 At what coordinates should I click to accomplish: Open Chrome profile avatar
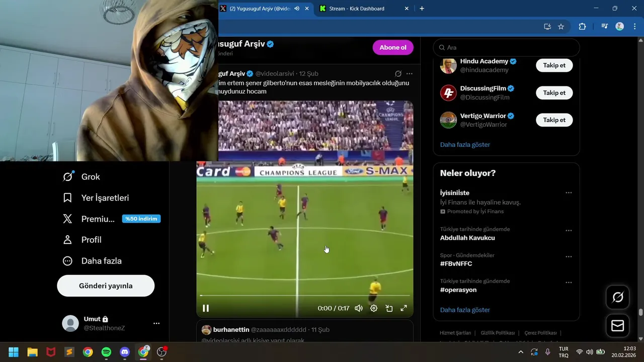[620, 27]
